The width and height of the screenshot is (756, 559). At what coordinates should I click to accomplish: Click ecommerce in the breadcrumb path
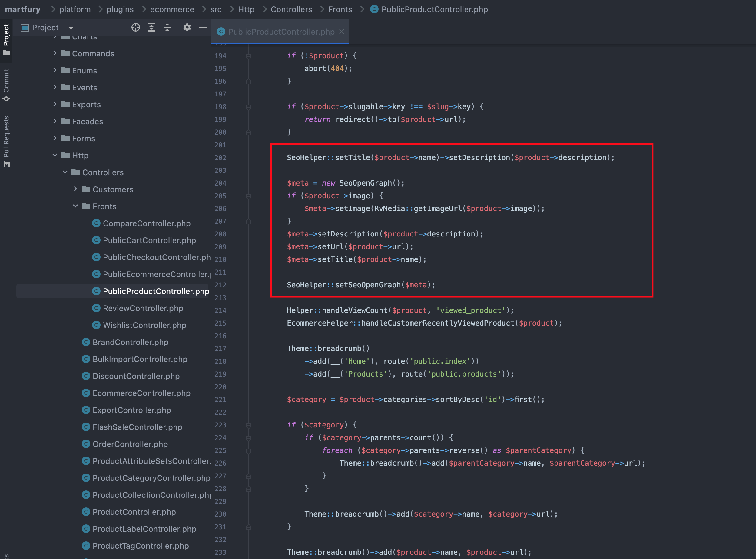(x=172, y=9)
